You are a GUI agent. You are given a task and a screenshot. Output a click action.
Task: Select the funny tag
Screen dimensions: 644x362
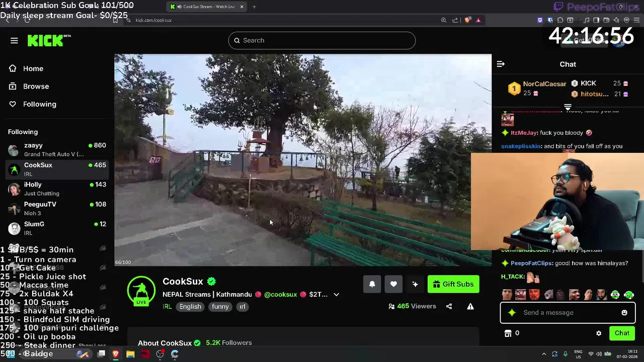(x=220, y=307)
